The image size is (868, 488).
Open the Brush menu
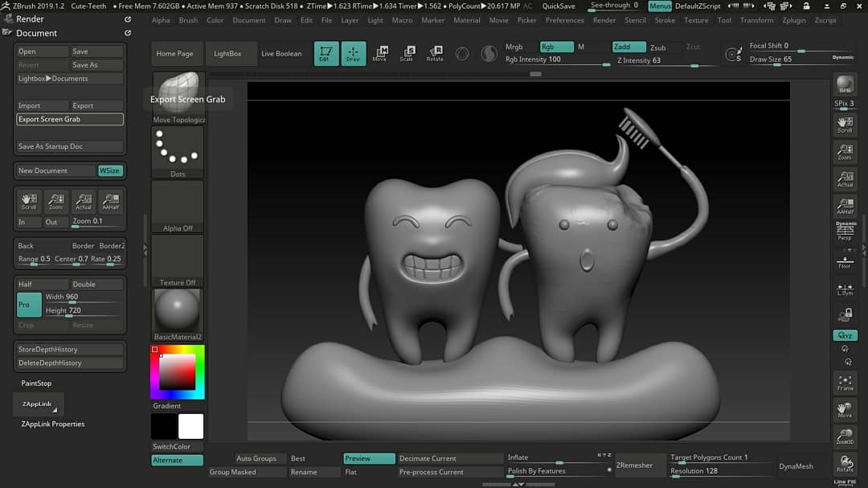(188, 20)
